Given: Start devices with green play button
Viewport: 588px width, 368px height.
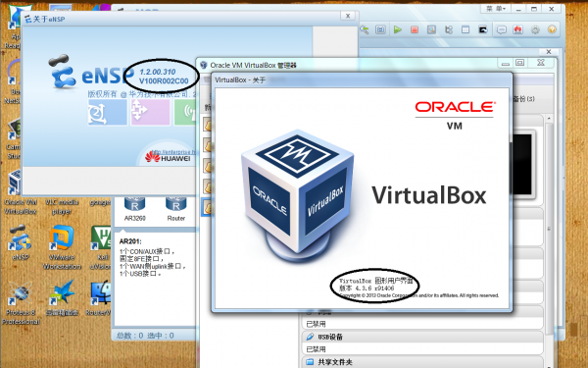Looking at the screenshot, I should (x=398, y=29).
